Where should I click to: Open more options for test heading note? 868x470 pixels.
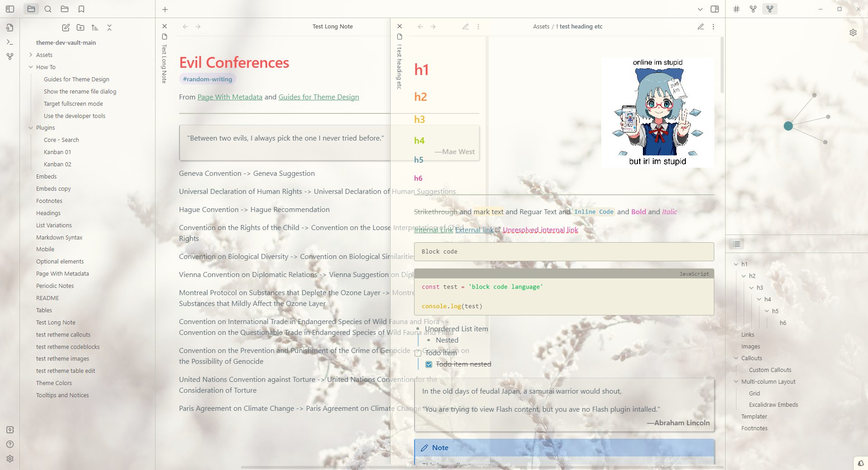coord(713,27)
